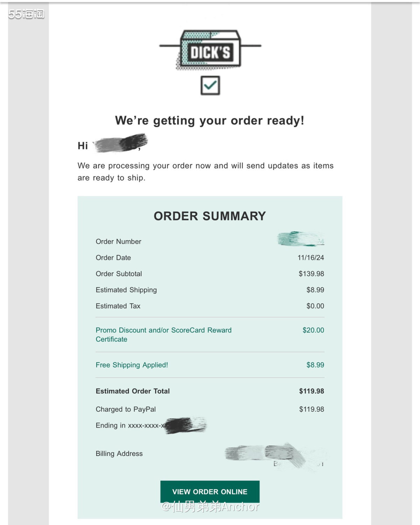Click the Free Shipping $8.99 green amount
This screenshot has height=525, width=420.
(315, 365)
